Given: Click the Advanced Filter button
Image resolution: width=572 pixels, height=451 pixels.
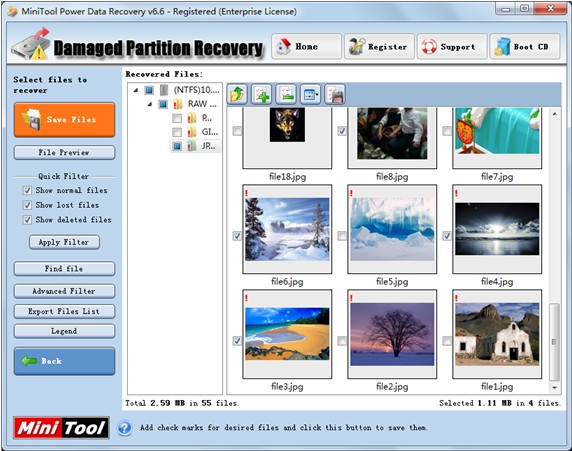Looking at the screenshot, I should (x=64, y=291).
